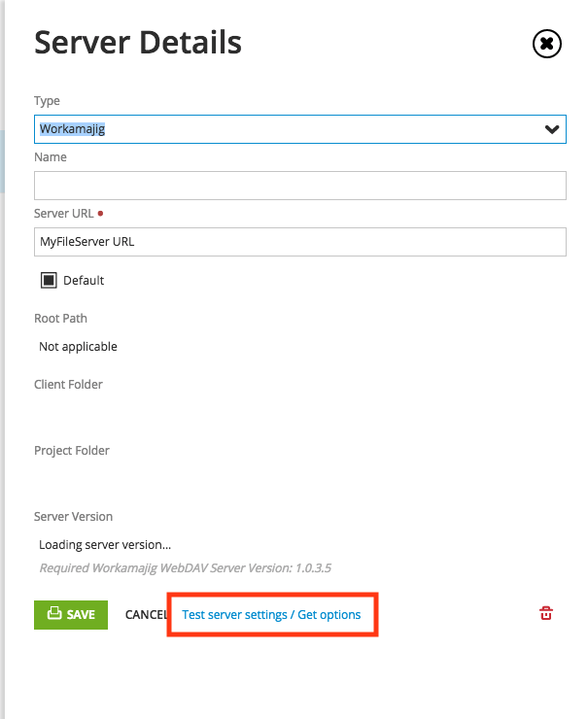Screen dimensions: 588x719
Task: Click the CANCEL button
Action: (146, 615)
